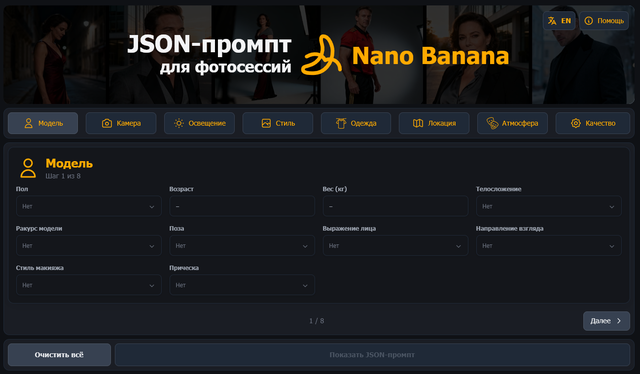Expand the Прическа dropdown
The image size is (640, 374).
(x=242, y=285)
